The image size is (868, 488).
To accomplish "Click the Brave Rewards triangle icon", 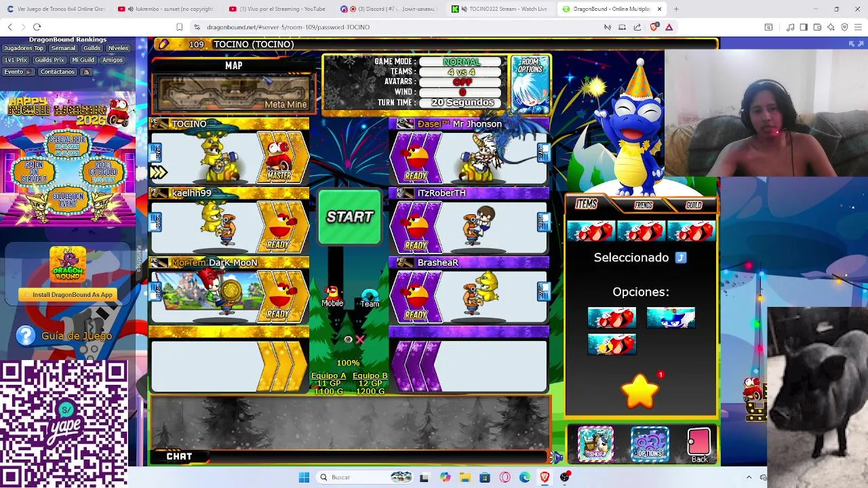I will 669,27.
